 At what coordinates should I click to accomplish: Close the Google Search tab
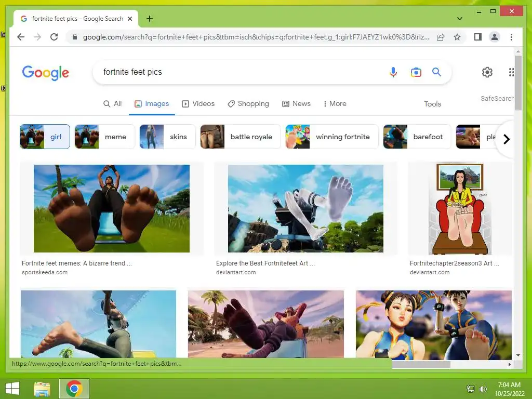[x=129, y=19]
